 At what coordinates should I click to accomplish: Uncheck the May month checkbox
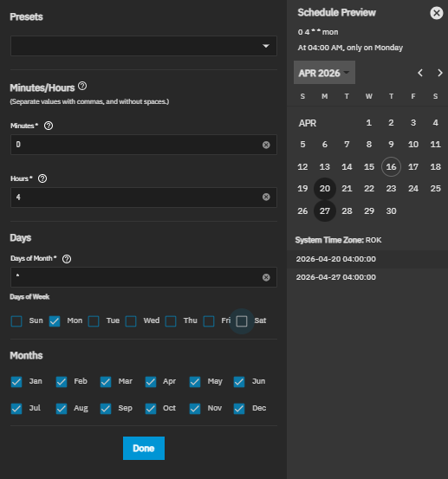pos(195,382)
